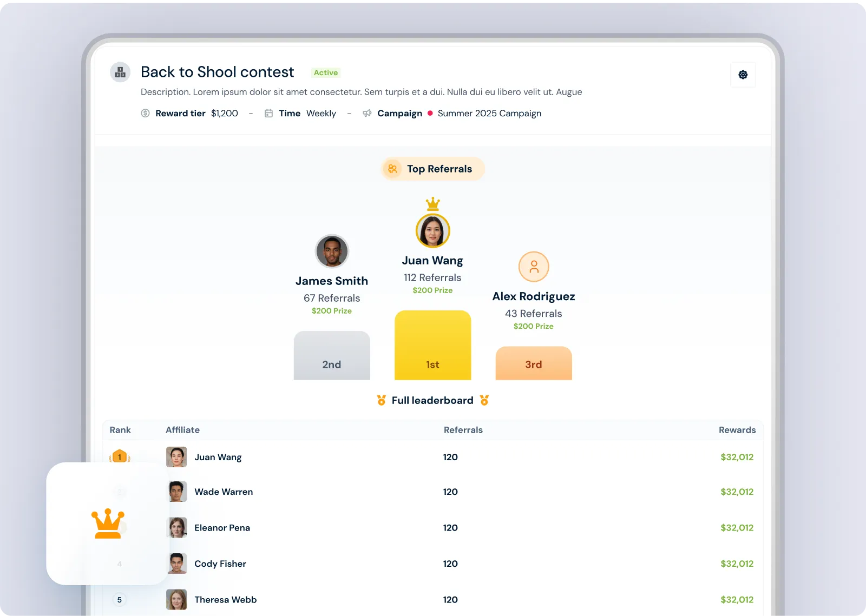The image size is (866, 616).
Task: Click the rank 5 badge for Theresa Webb
Action: pos(120,600)
